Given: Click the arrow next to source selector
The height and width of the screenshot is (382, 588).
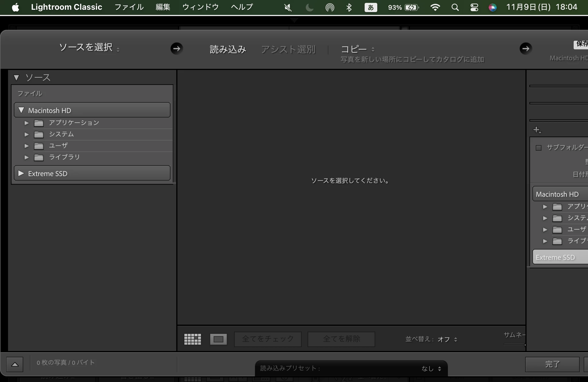Looking at the screenshot, I should 177,48.
